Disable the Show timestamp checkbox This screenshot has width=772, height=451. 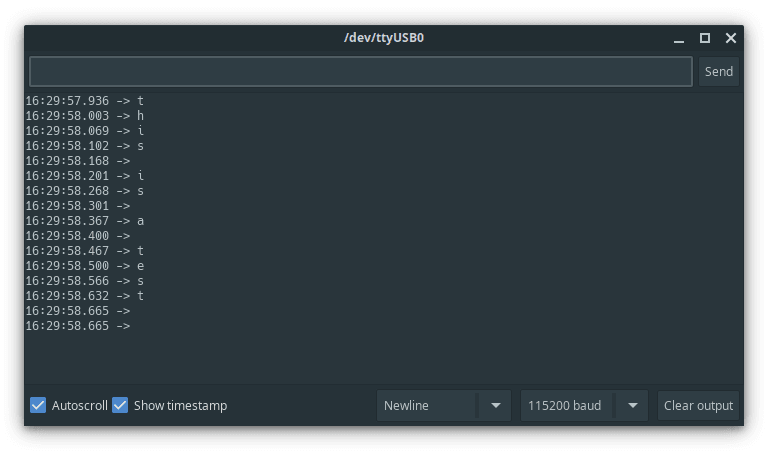(x=121, y=405)
